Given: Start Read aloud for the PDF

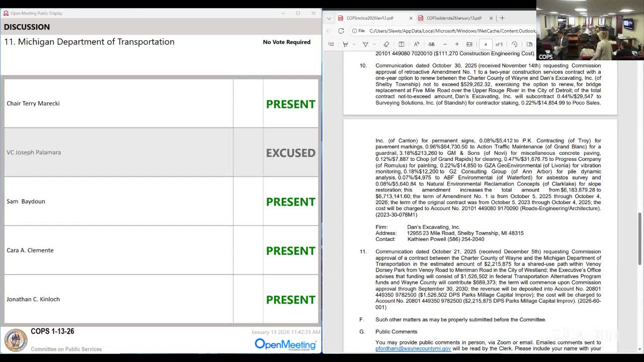Looking at the screenshot, I should click(416, 44).
